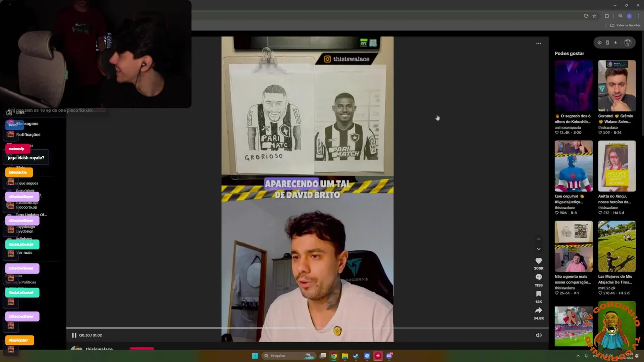Open the coins icon in top pill
This screenshot has height=362, width=644.
(x=599, y=43)
